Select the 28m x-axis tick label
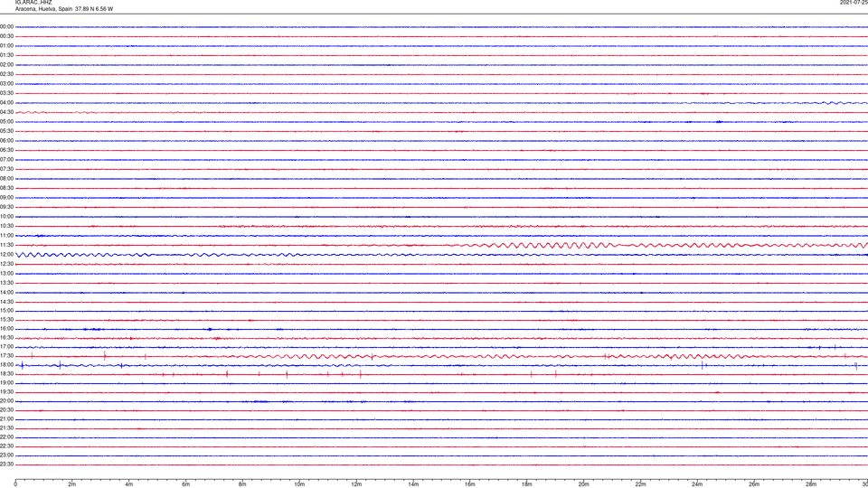 tap(811, 484)
